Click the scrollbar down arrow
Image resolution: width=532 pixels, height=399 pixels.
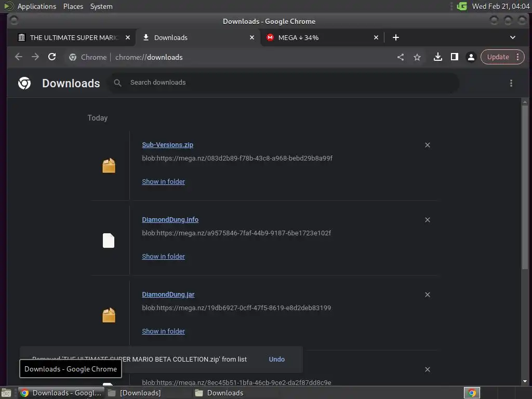[525, 381]
